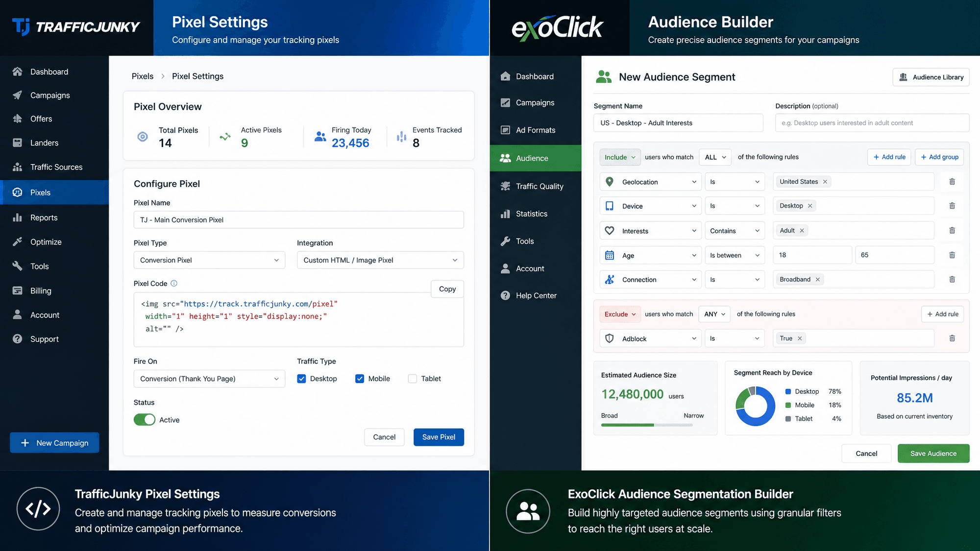Click the TrafficJunky Billing card icon
Image resolution: width=980 pixels, height=551 pixels.
coord(17,290)
